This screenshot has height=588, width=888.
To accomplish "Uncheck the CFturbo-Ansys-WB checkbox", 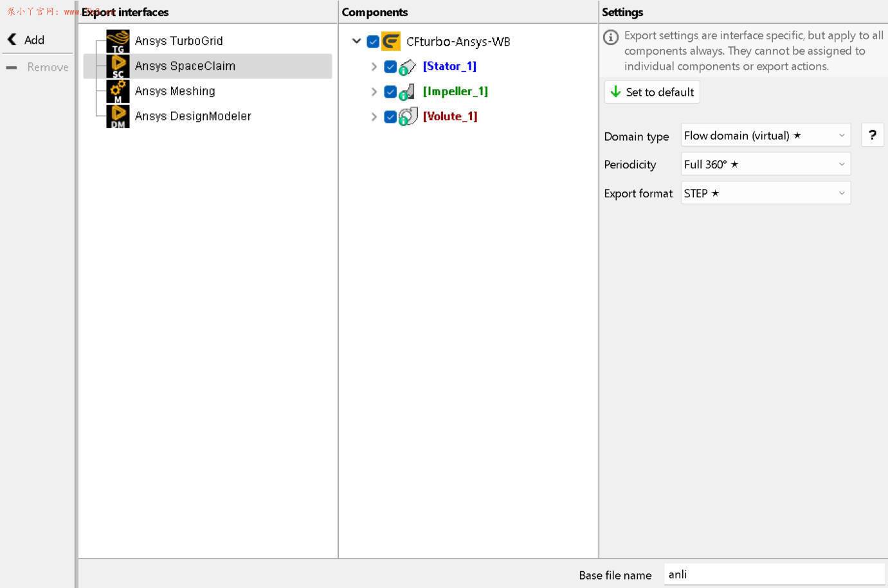I will pos(373,42).
